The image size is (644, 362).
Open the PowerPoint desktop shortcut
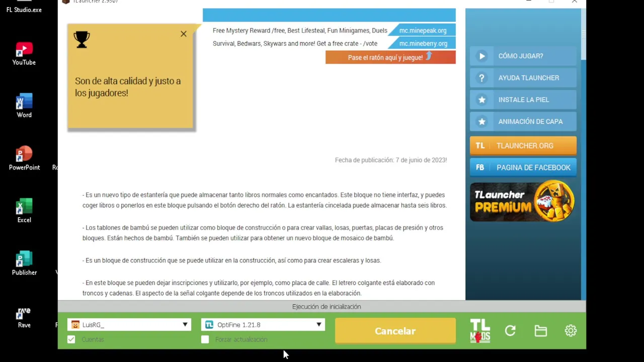point(24,158)
